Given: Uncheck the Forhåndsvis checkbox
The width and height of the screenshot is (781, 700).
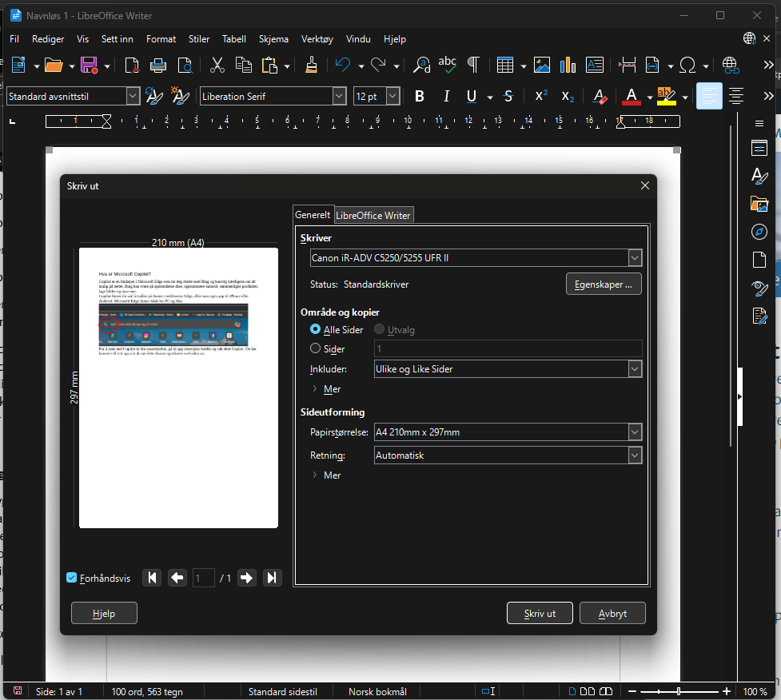Looking at the screenshot, I should click(x=72, y=578).
